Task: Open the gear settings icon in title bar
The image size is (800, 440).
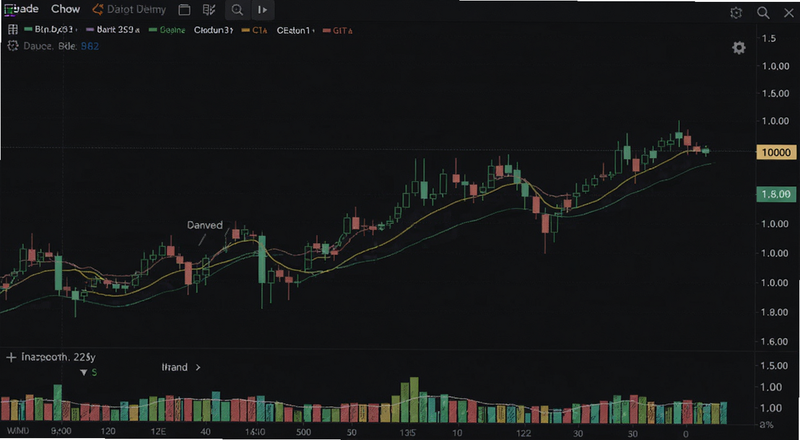Action: click(x=736, y=13)
